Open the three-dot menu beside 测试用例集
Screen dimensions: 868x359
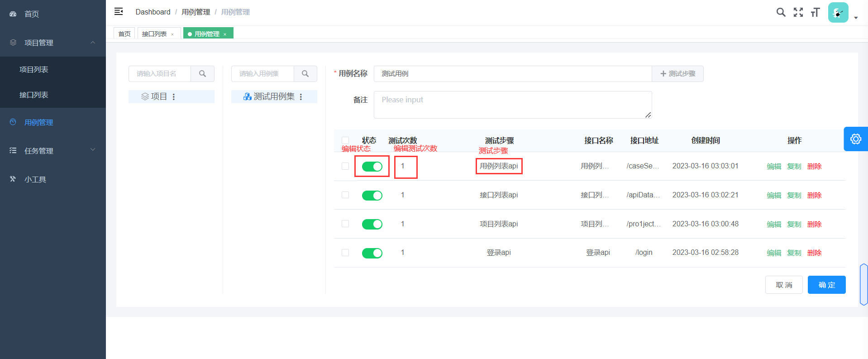click(x=301, y=97)
